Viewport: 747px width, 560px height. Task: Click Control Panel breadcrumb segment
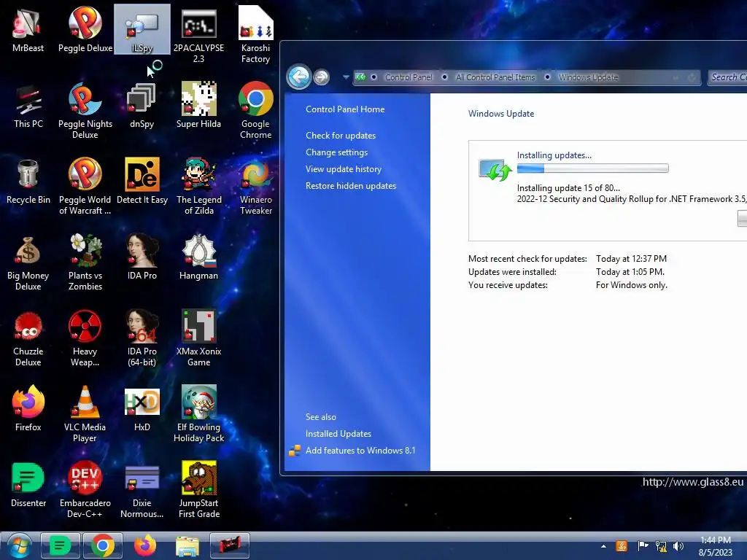[409, 77]
